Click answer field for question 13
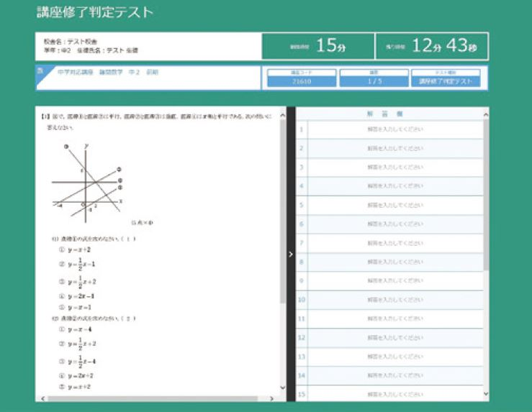Viewport: 532px width, 412px height. click(x=395, y=357)
